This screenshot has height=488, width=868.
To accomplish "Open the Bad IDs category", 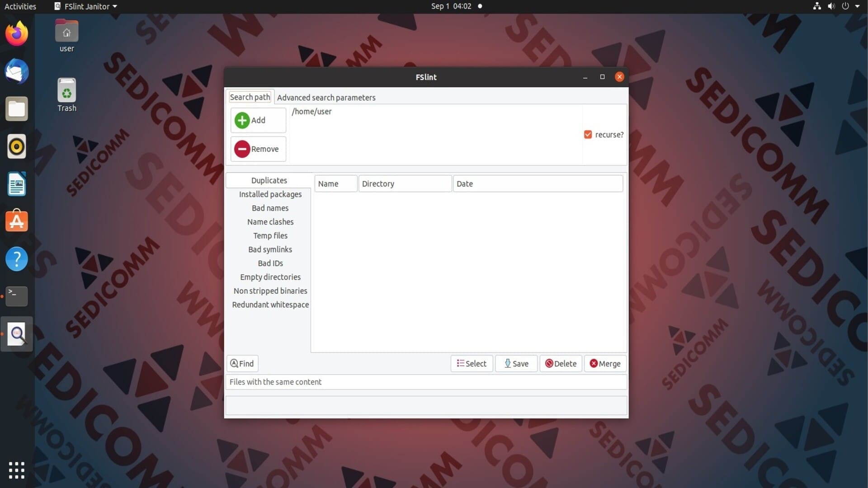I will pos(270,263).
